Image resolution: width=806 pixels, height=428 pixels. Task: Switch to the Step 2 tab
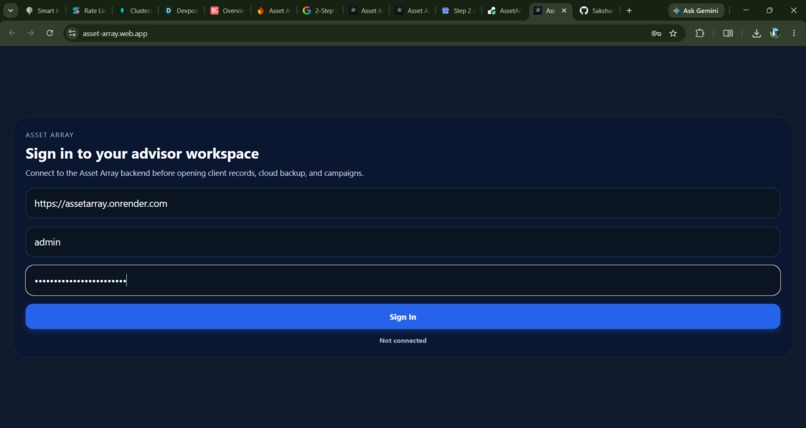pyautogui.click(x=459, y=10)
